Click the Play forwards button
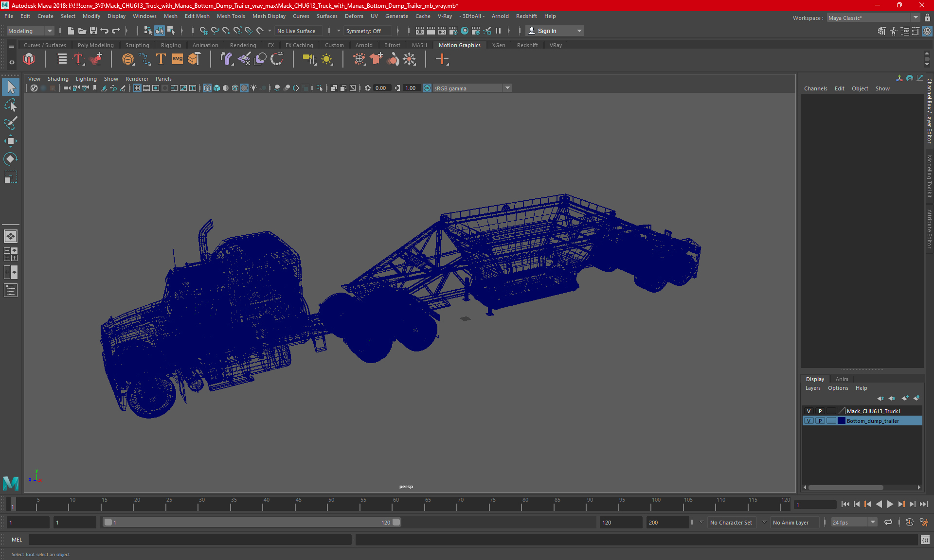 point(890,505)
